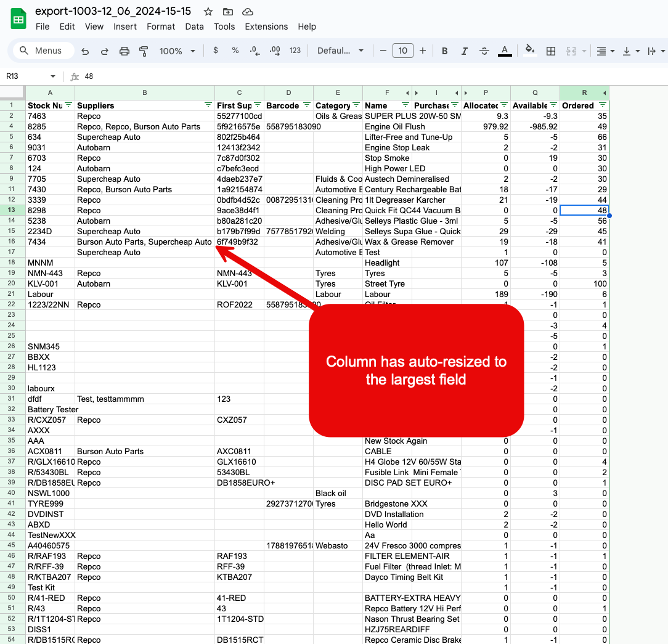Open the Tools menu
The image size is (668, 644).
(224, 27)
